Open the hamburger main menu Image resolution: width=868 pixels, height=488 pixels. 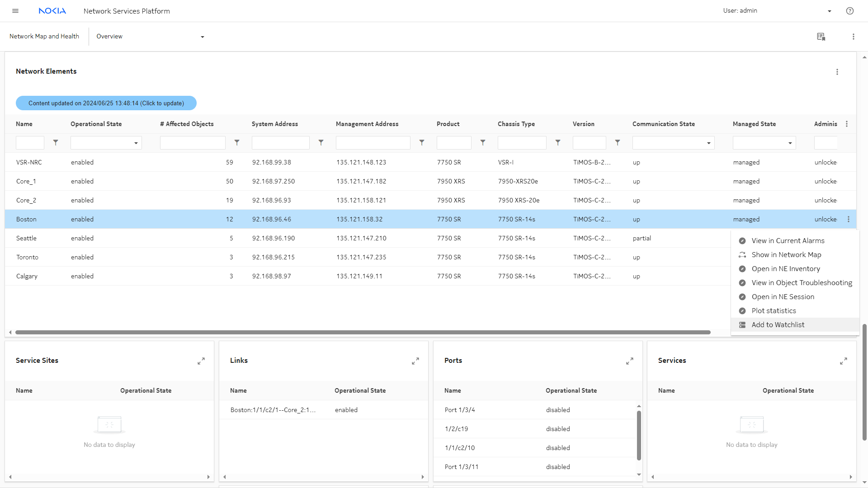(x=15, y=11)
